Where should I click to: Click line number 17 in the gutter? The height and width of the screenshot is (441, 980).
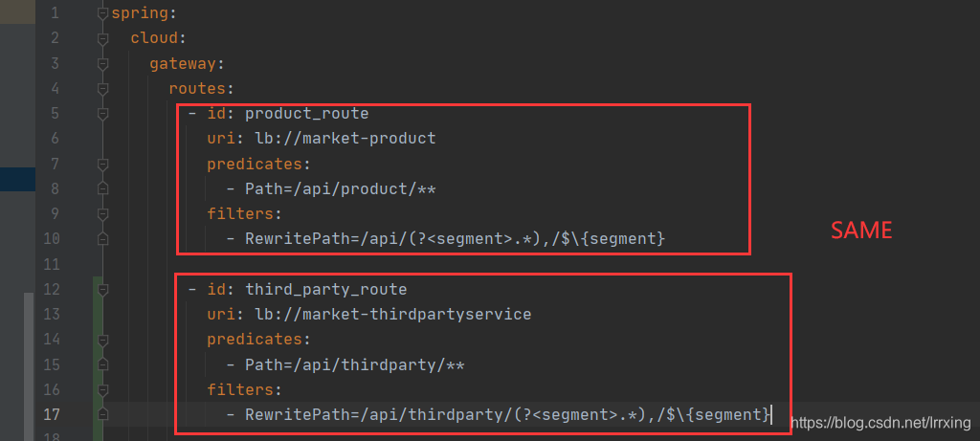[x=51, y=414]
